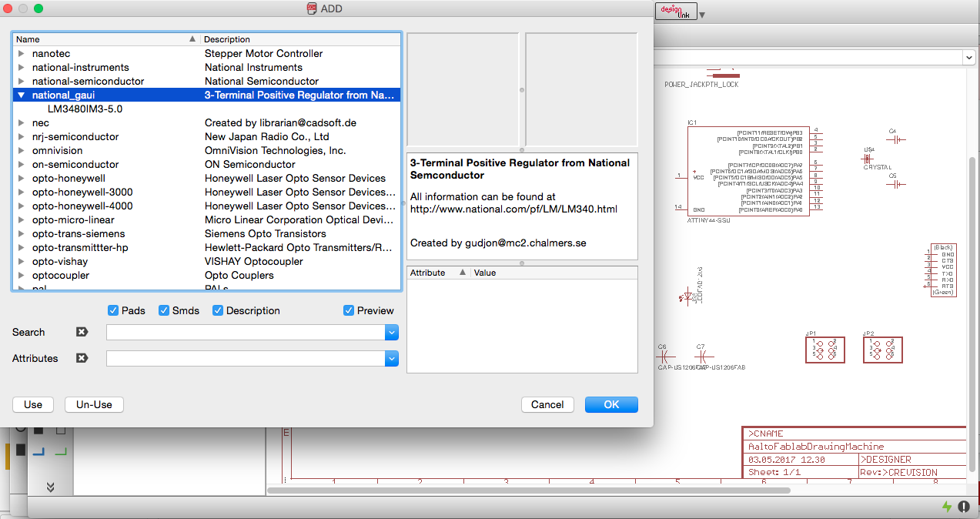980x519 pixels.
Task: Sort the library list by Description column
Action: coord(300,39)
